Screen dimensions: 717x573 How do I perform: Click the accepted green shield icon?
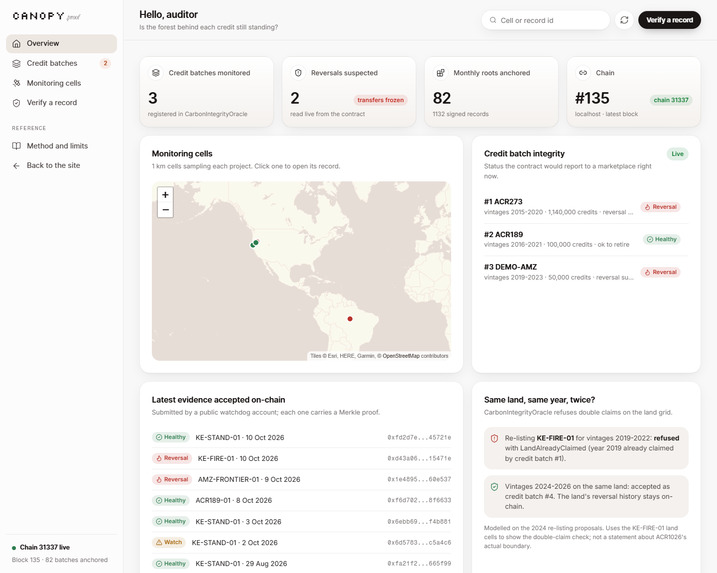click(494, 487)
